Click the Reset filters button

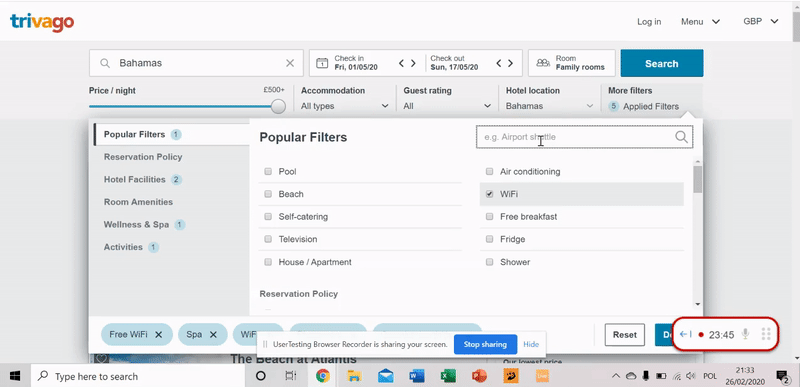[625, 335]
